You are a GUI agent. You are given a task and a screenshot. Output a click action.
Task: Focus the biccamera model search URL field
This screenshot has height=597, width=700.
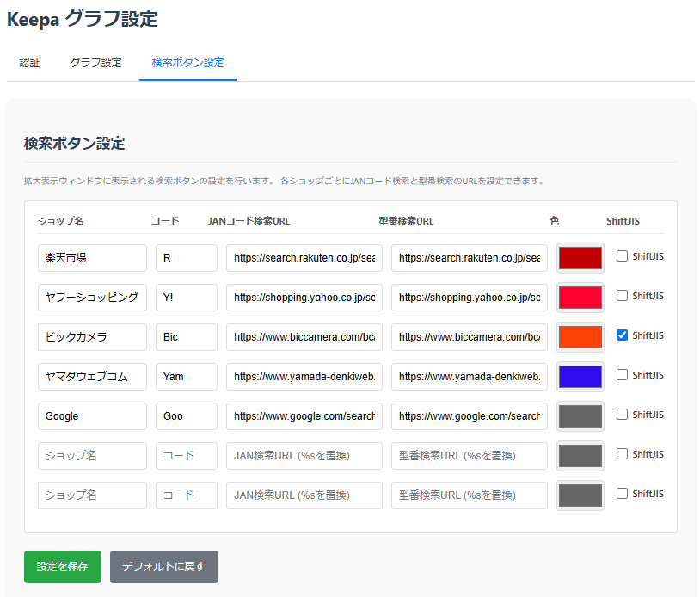(x=470, y=337)
